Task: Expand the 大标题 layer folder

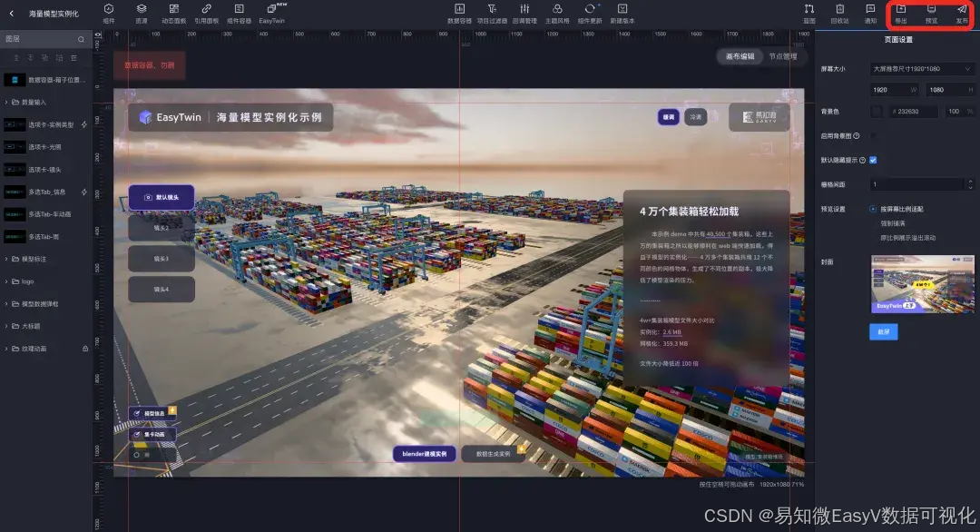Action: (7, 326)
